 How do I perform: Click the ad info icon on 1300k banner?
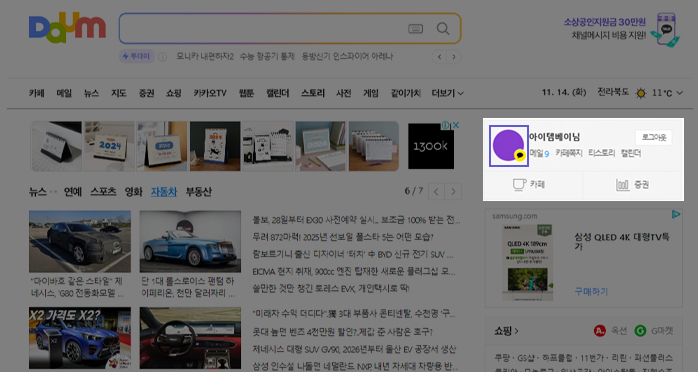pyautogui.click(x=446, y=125)
